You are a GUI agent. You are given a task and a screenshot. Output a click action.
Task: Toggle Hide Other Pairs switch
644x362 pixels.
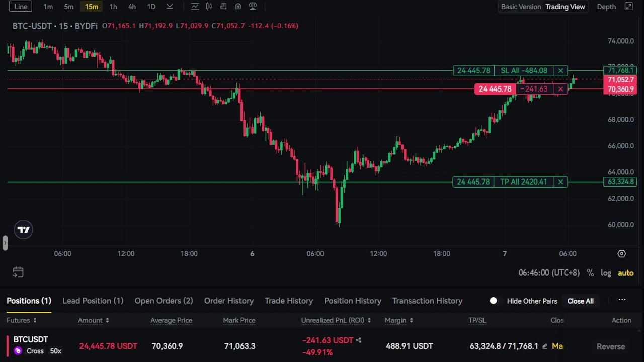click(x=494, y=301)
